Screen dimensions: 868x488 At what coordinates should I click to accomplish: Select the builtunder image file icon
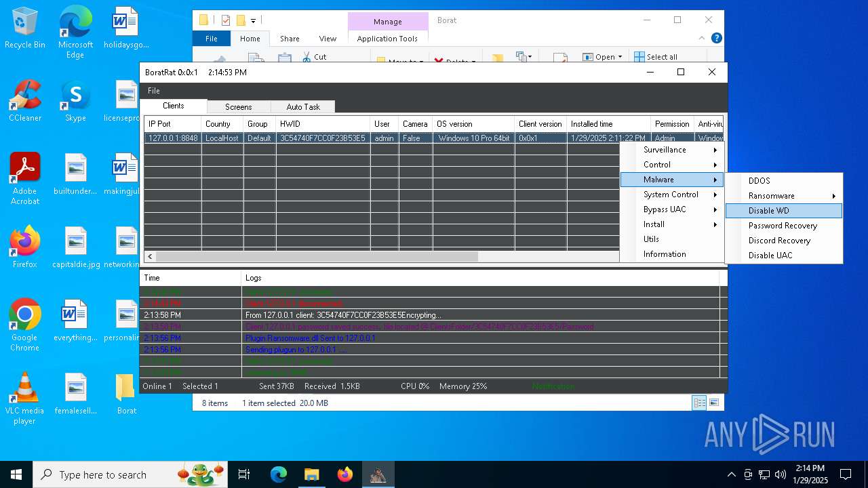pos(75,174)
